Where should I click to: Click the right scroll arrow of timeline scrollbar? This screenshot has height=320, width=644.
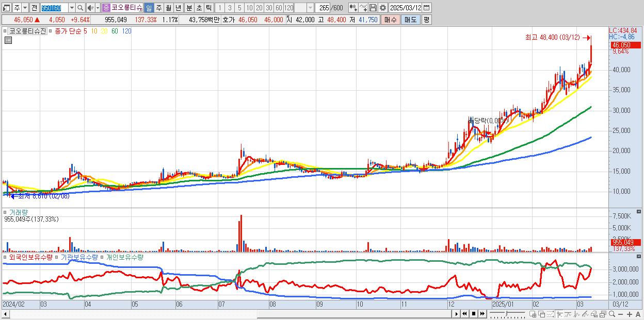(x=456, y=314)
